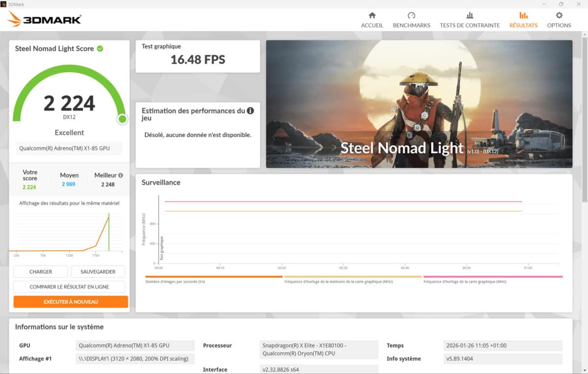Image resolution: width=588 pixels, height=374 pixels.
Task: Toggle the Nombre d'images par seconde legend
Action: point(214,277)
